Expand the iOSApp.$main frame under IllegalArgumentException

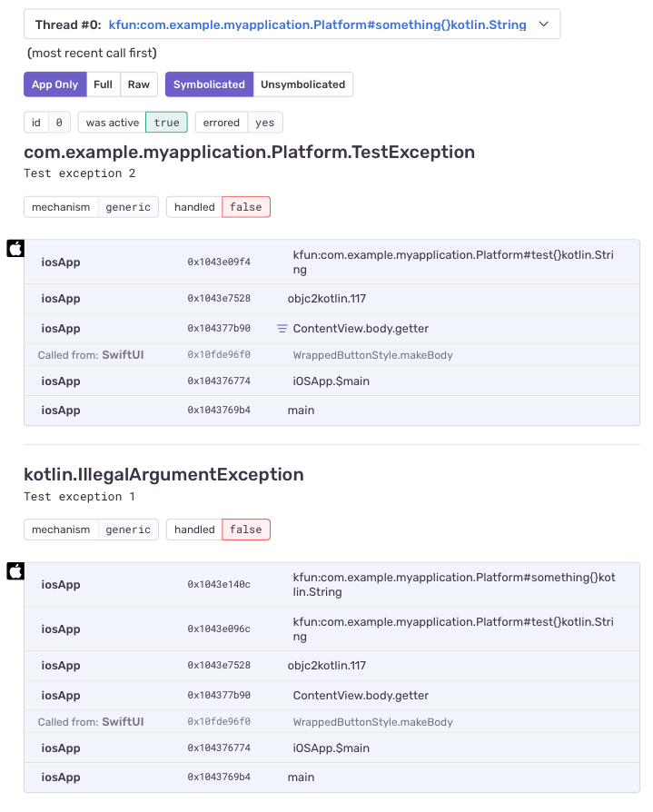click(x=331, y=748)
